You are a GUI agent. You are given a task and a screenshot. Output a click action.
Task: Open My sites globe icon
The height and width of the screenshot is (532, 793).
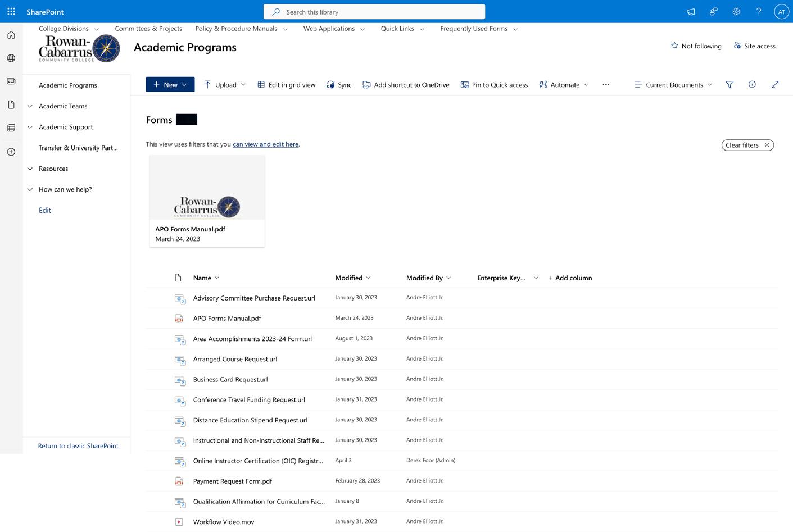click(11, 58)
